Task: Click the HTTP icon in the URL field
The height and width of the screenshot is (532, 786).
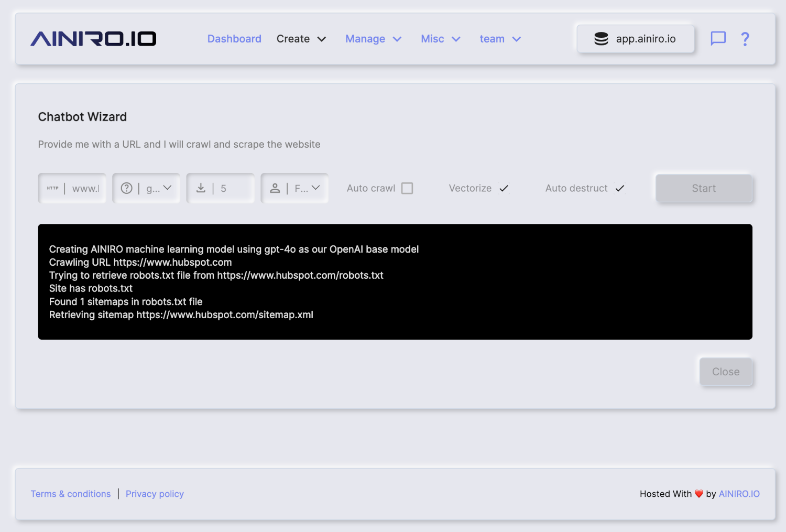Action: 53,188
